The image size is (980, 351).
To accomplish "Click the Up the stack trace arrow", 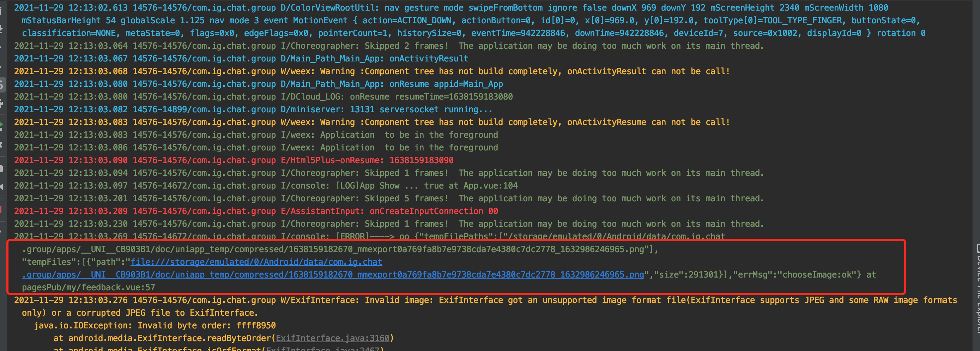I will tap(1, 48).
